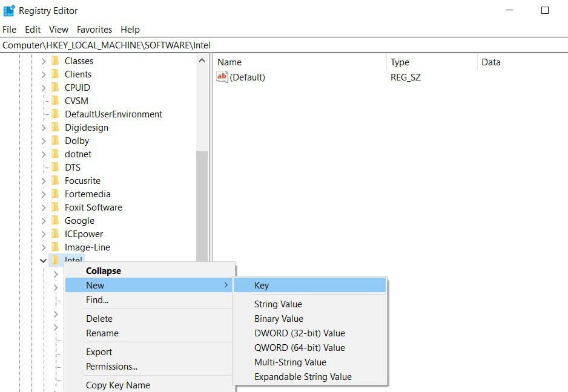
Task: Sort by the Type column header
Action: 432,62
